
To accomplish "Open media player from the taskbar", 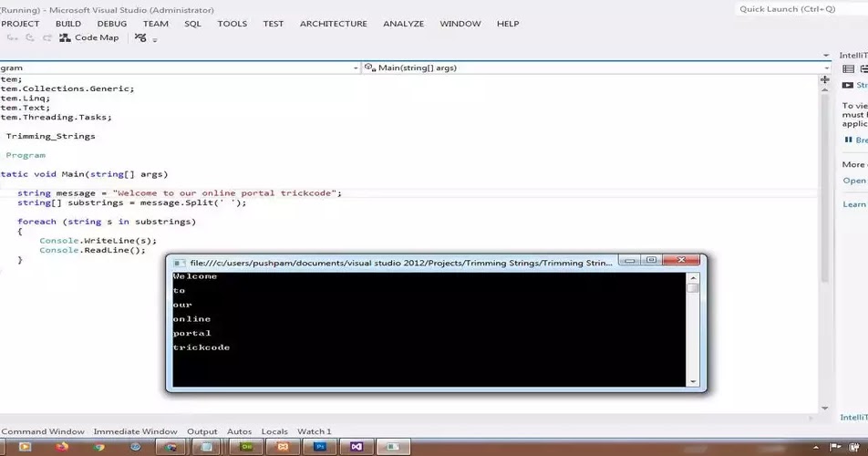I will tap(25, 447).
